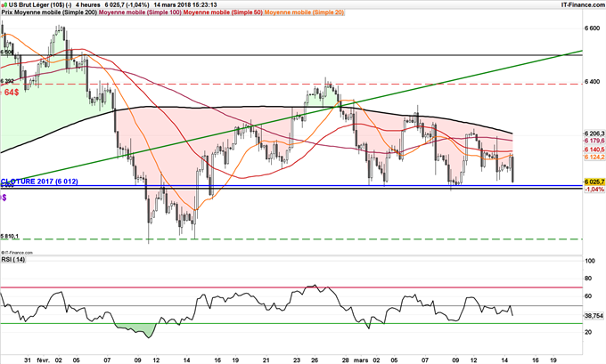Click the 20 label on RSI axis
The width and height of the screenshot is (606, 364).
pos(588,332)
